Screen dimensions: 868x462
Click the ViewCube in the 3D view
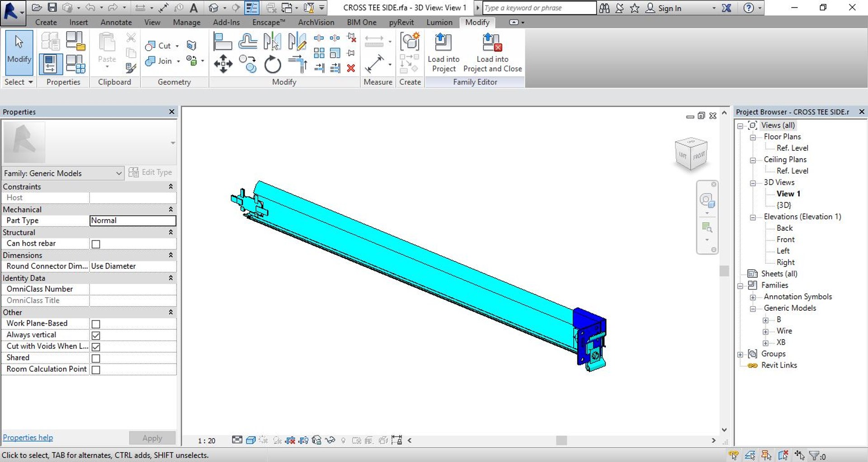coord(690,154)
